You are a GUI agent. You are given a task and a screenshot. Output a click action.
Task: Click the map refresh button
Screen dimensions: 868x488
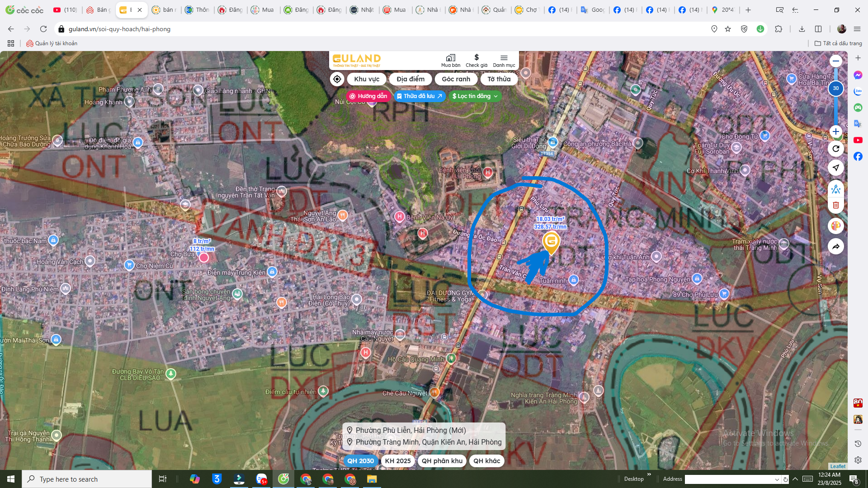tap(835, 149)
